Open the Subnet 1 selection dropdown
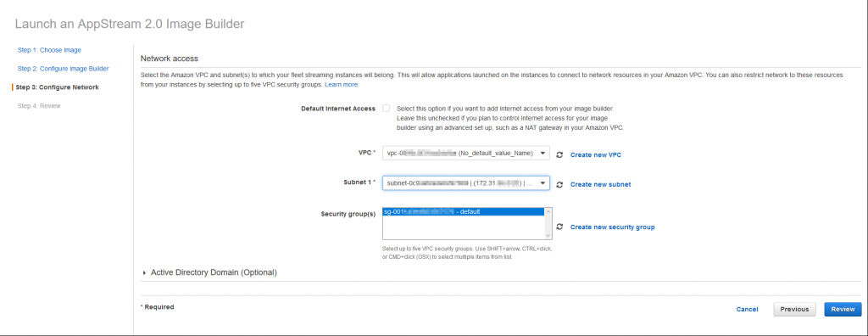This screenshot has width=868, height=336. click(465, 183)
